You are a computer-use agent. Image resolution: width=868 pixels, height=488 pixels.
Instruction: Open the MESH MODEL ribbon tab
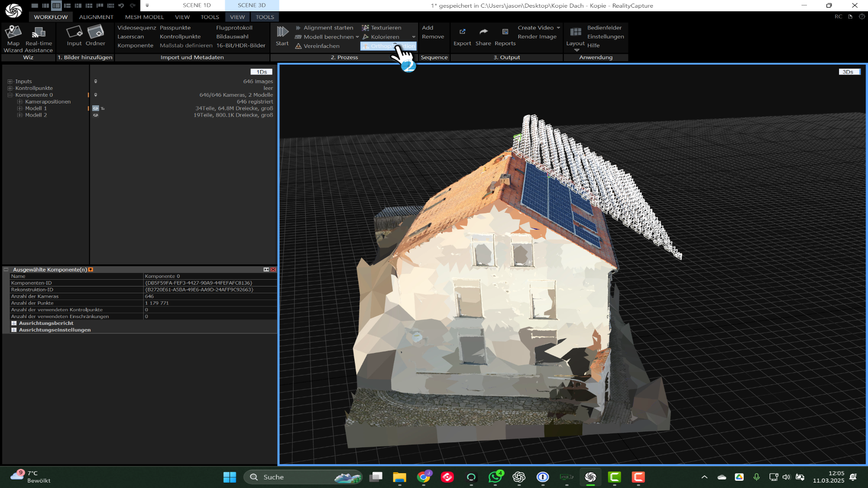[144, 17]
